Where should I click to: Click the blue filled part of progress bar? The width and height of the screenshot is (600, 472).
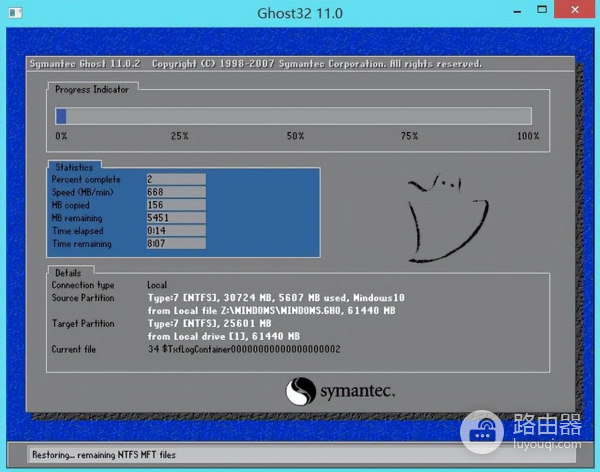(61, 116)
